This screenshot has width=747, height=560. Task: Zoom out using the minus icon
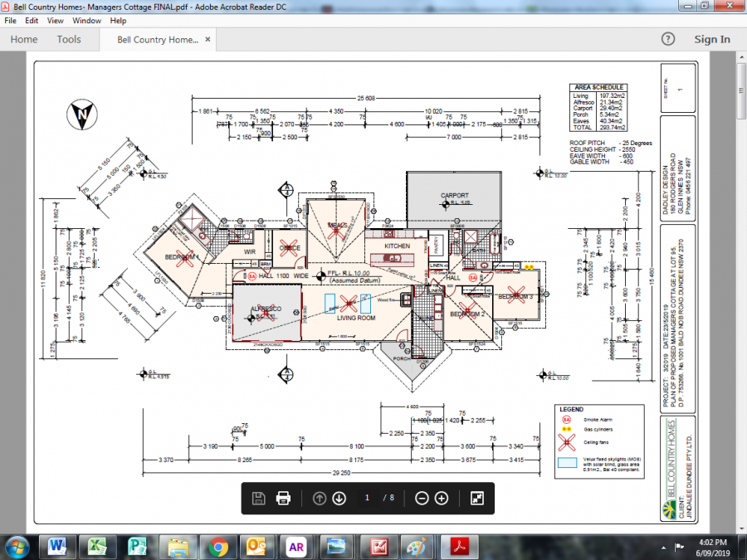point(422,498)
